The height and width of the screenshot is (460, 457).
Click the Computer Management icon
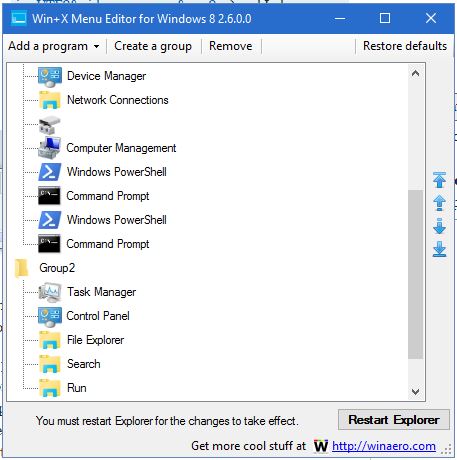pos(49,148)
